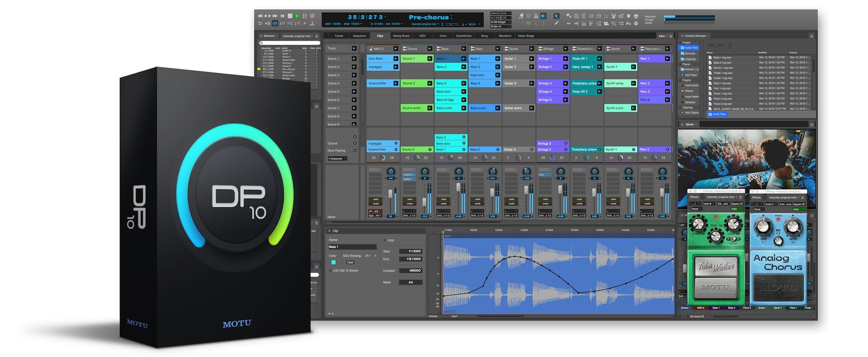Open the 24 Bit Integer format dropdown

501,22
